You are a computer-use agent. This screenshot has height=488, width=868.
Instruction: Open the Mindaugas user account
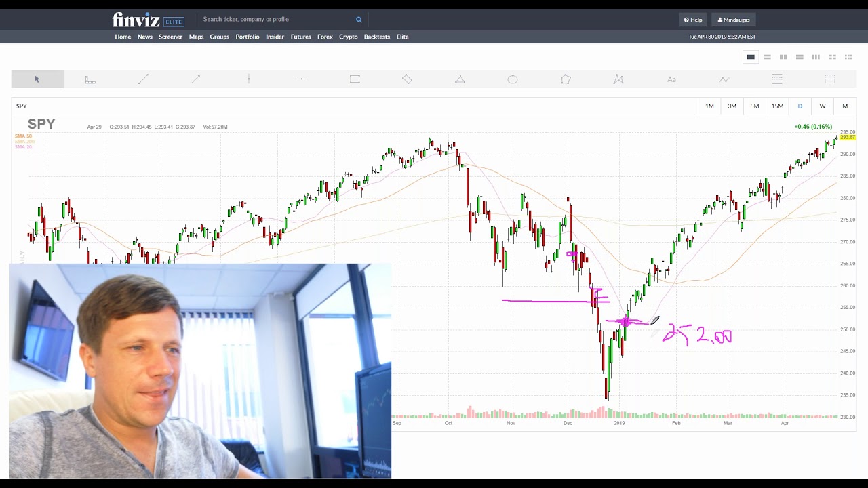734,20
